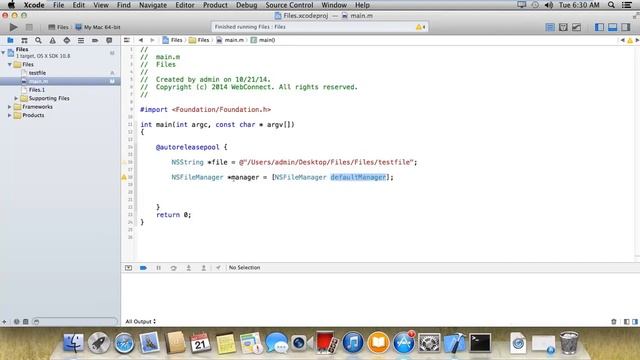640x360 pixels.
Task: Open App Store from the Dock
Action: pos(404,342)
